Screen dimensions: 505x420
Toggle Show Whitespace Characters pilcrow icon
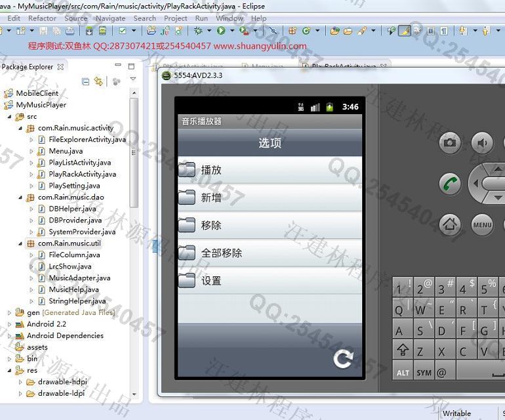click(x=444, y=31)
